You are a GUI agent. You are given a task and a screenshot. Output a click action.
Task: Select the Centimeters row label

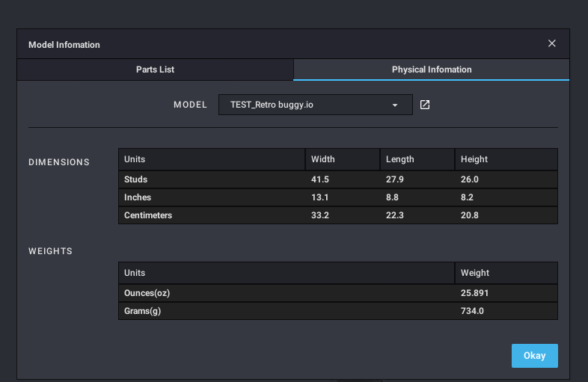coord(148,215)
